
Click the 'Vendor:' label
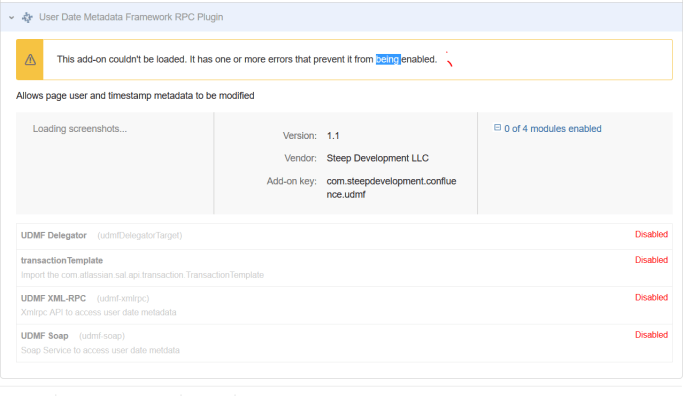300,158
